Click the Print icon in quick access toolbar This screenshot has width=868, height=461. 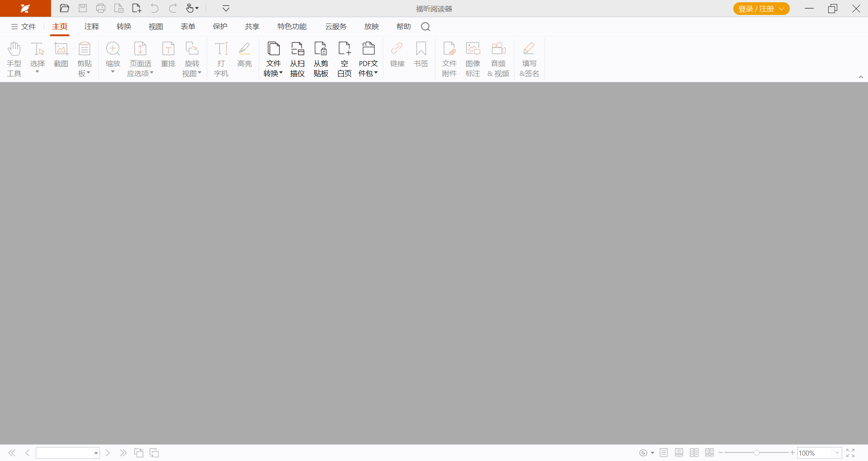[x=101, y=8]
